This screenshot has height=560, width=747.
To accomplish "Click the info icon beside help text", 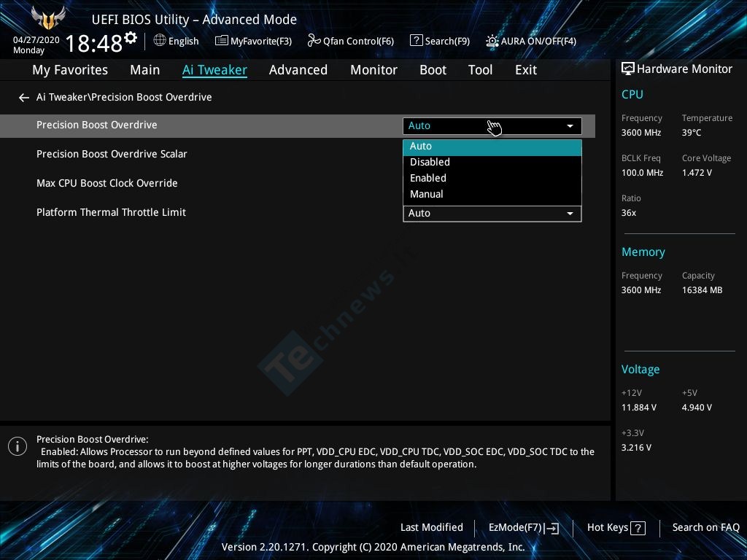I will point(18,446).
